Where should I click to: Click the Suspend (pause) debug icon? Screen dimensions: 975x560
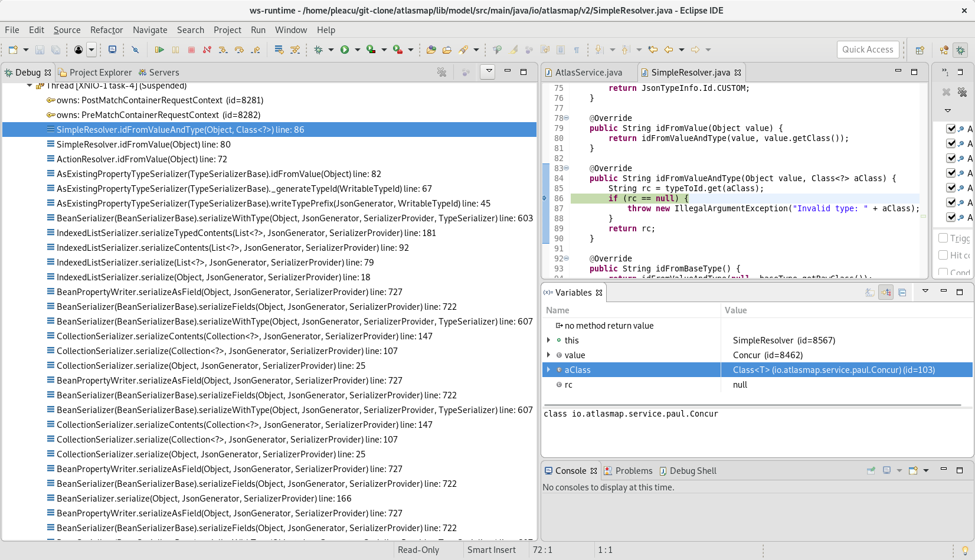tap(175, 50)
